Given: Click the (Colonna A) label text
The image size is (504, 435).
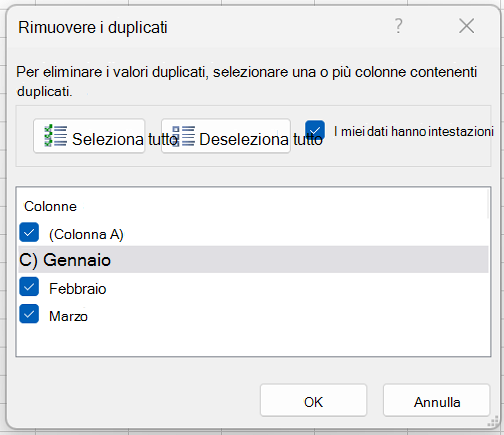Looking at the screenshot, I should pyautogui.click(x=86, y=234).
